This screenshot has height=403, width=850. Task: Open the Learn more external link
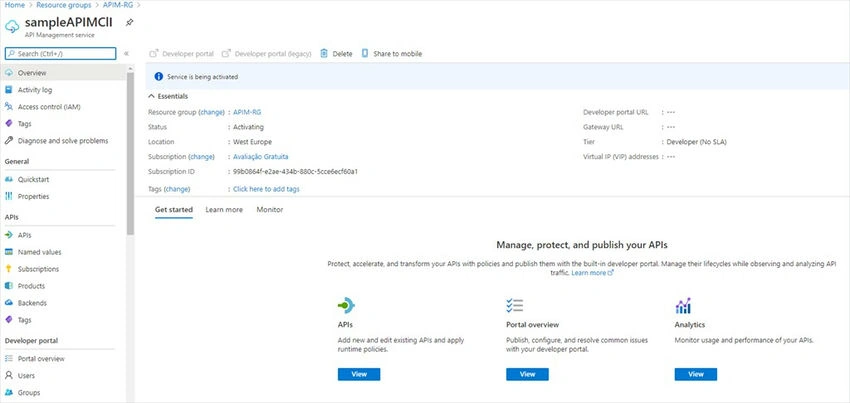tap(592, 273)
